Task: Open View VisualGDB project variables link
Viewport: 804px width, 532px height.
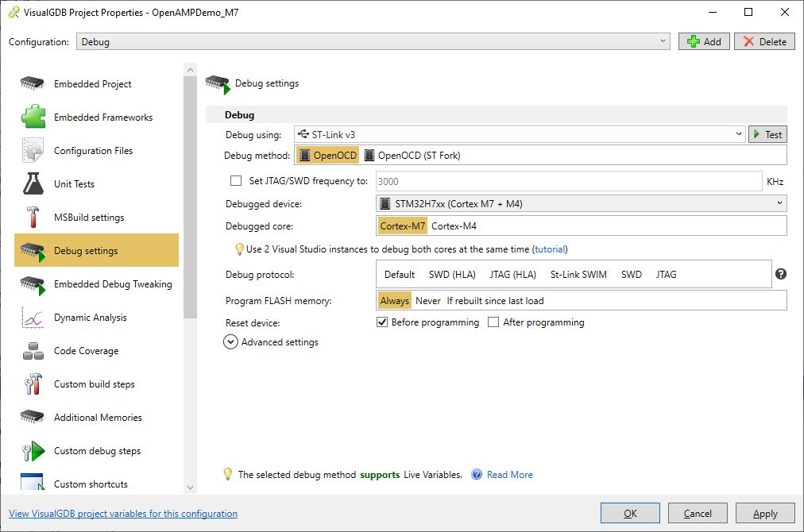Action: coord(123,514)
